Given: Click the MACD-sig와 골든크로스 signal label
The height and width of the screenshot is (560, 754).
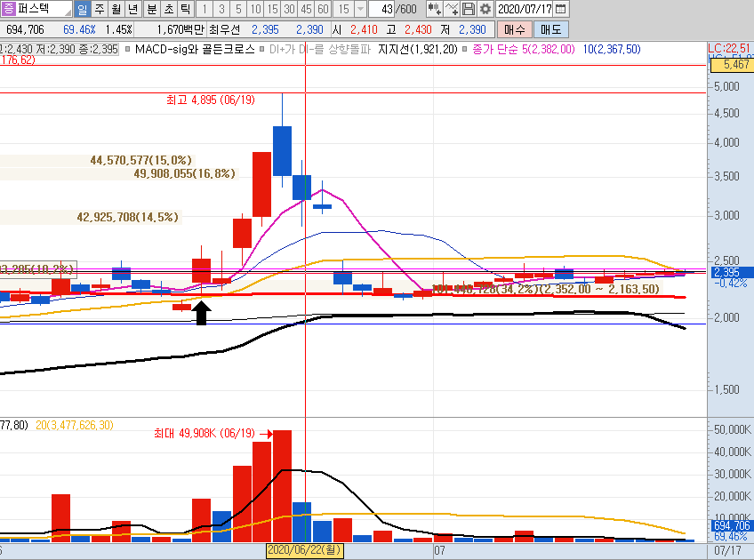Looking at the screenshot, I should click(195, 50).
